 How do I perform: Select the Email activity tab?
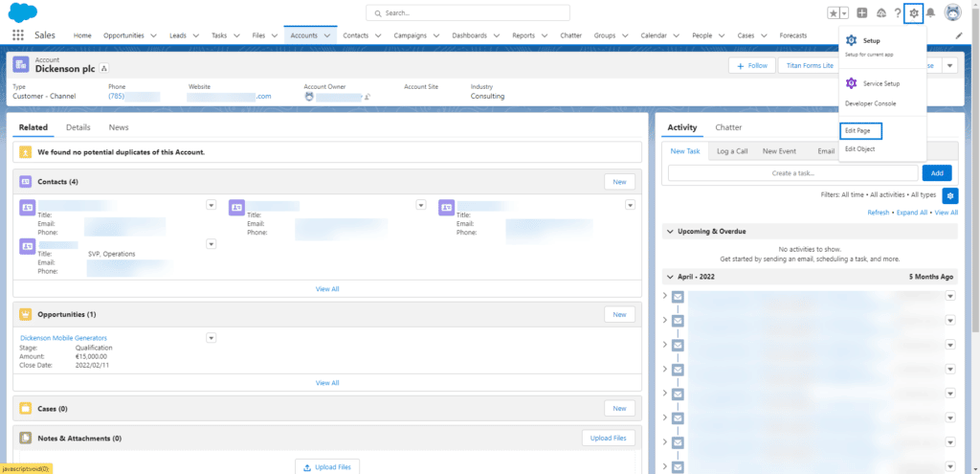pos(826,151)
